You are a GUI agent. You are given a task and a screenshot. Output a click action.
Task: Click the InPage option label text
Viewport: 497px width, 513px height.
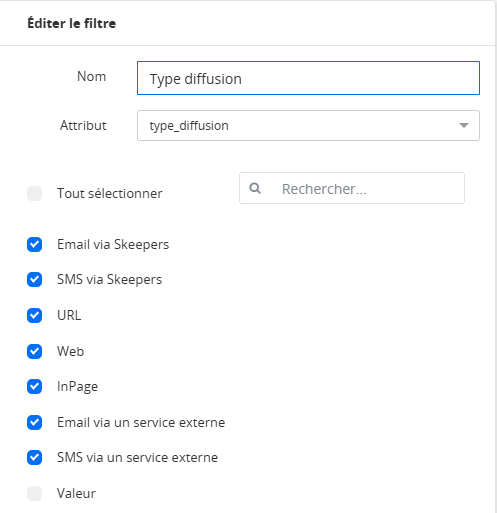(77, 387)
